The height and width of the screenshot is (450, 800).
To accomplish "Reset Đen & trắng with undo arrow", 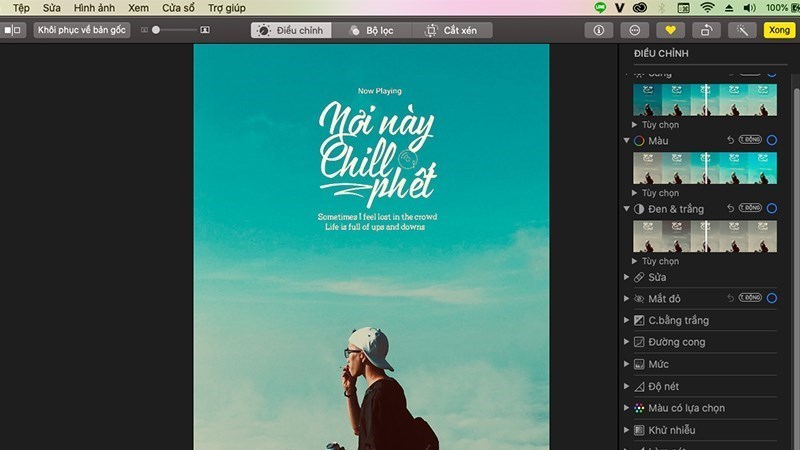I will (x=731, y=208).
